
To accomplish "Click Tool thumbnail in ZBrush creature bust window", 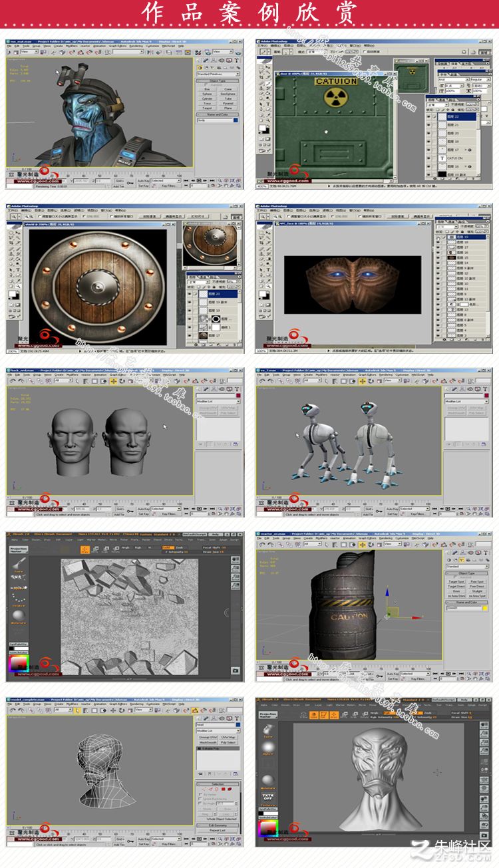I will click(267, 729).
